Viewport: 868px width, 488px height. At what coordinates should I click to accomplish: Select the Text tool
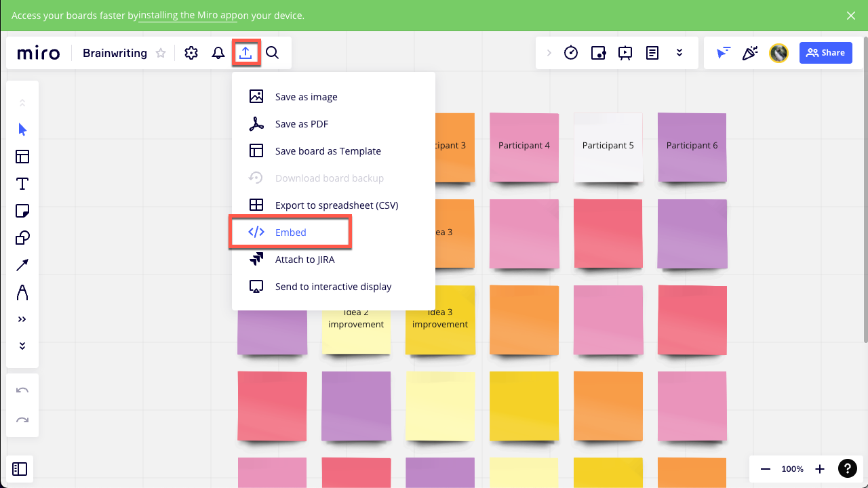[22, 184]
